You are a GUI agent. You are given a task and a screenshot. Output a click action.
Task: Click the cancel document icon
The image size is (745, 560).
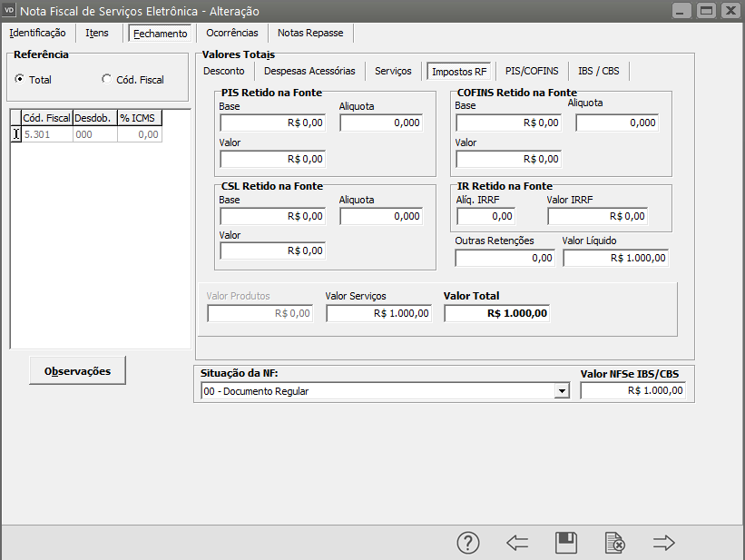[615, 543]
